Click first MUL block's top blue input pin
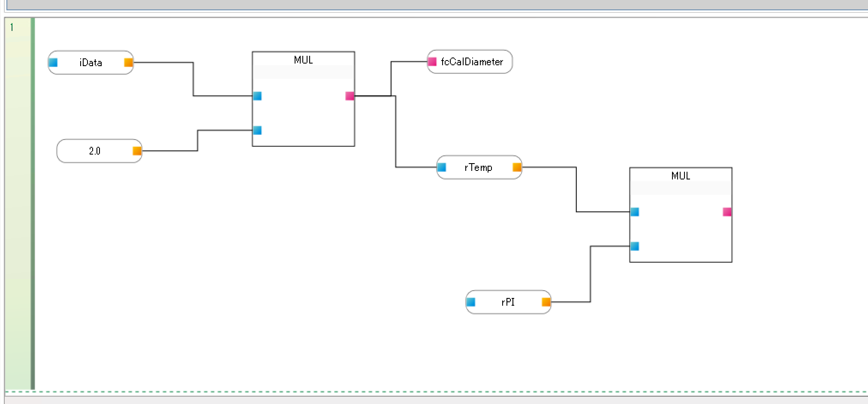This screenshot has width=868, height=404. tap(257, 96)
